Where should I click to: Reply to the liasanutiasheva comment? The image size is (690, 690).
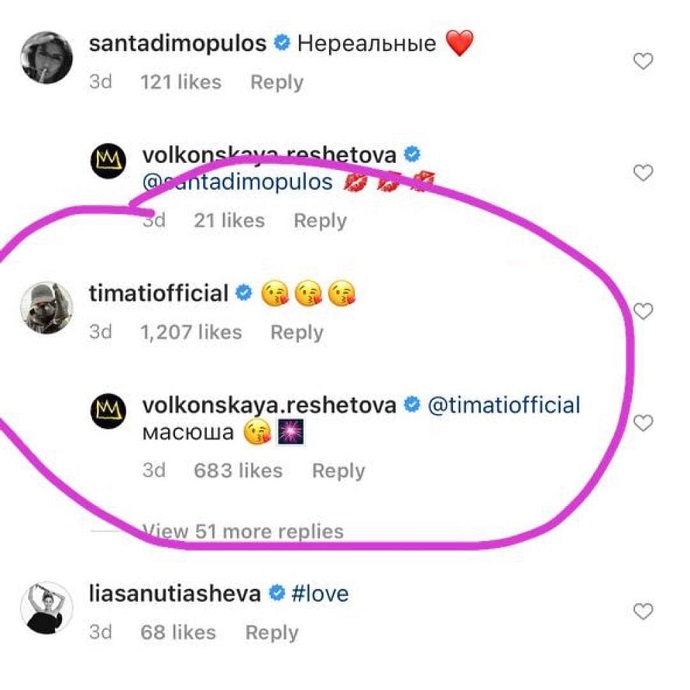point(271,632)
